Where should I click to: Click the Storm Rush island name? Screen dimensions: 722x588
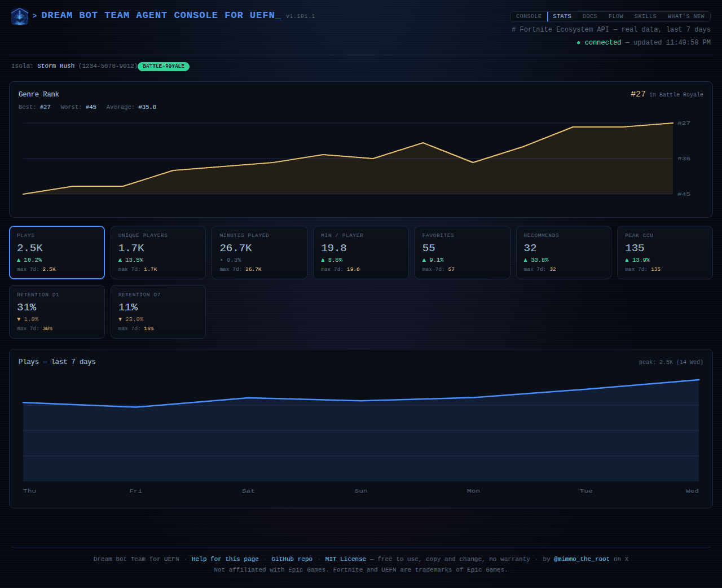click(56, 66)
